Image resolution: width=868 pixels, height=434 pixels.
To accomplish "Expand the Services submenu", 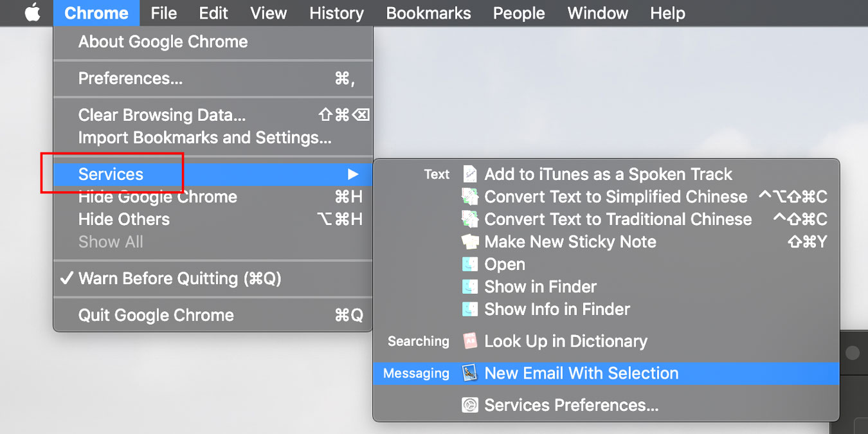I will [x=110, y=174].
